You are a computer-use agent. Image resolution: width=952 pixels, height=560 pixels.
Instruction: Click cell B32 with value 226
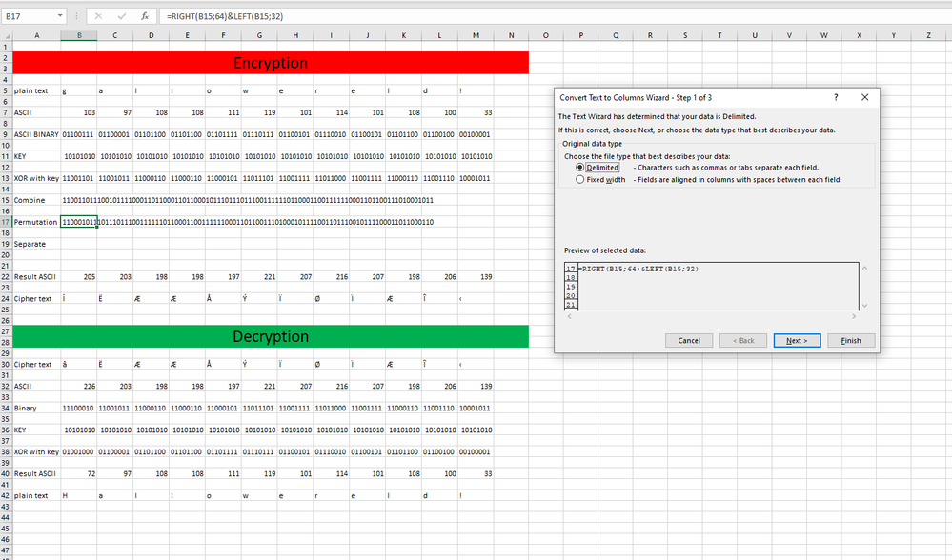point(79,387)
